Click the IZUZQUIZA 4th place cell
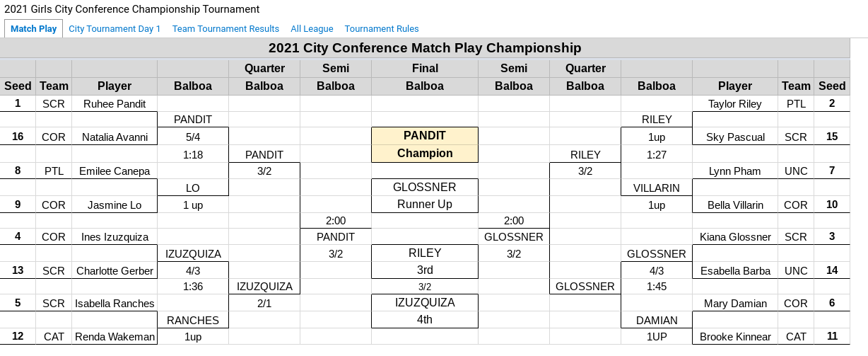The image size is (868, 356). 425,311
